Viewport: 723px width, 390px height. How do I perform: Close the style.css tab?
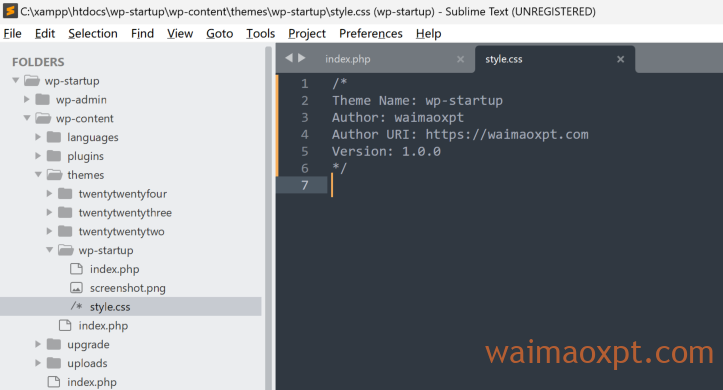621,59
